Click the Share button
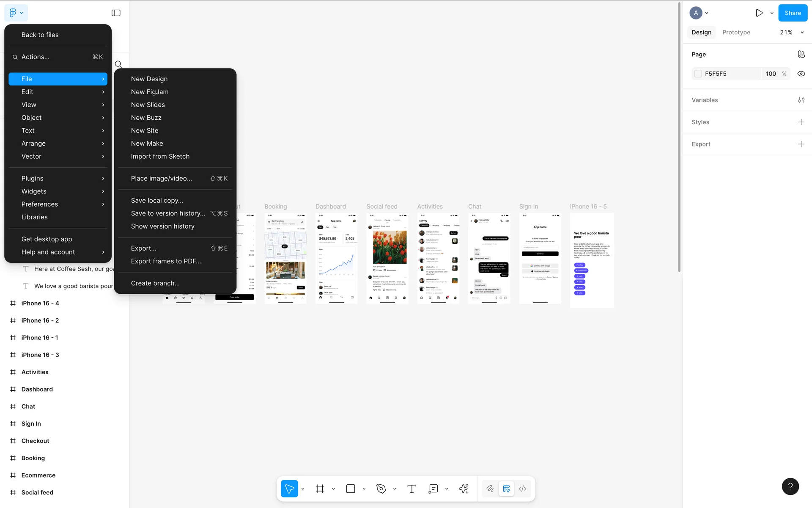Image resolution: width=812 pixels, height=508 pixels. click(793, 13)
